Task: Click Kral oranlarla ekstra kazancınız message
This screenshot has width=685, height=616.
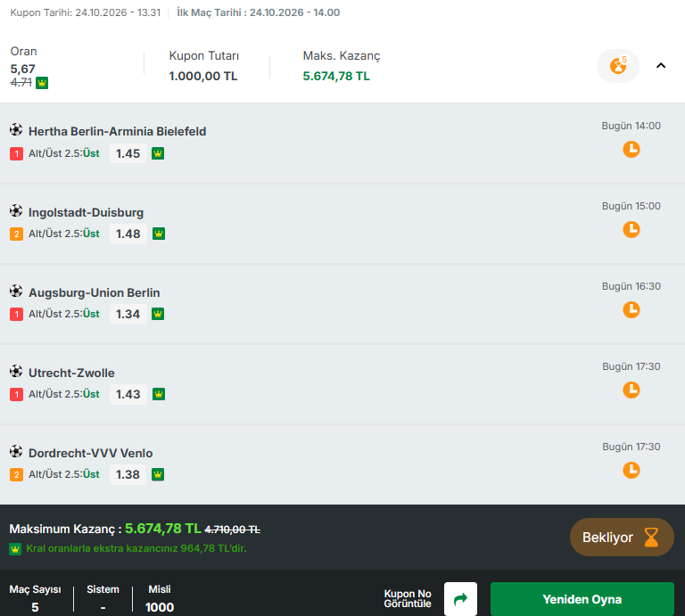Action: tap(136, 548)
